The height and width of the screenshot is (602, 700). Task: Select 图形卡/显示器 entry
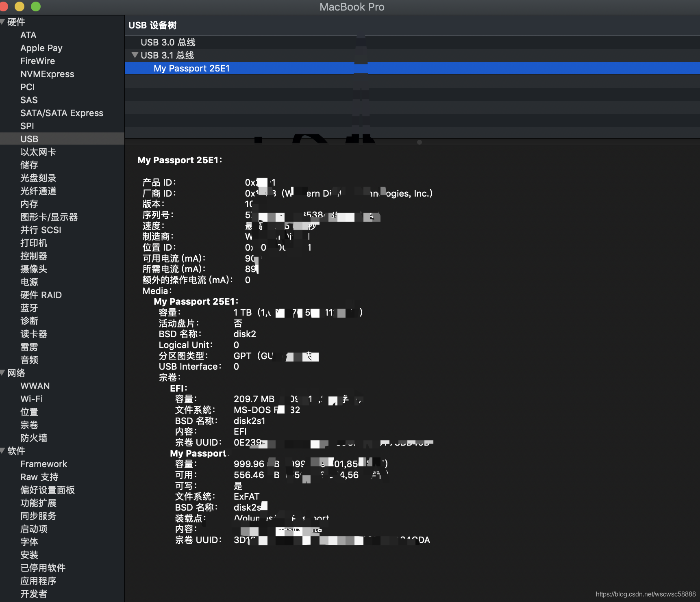pyautogui.click(x=49, y=217)
